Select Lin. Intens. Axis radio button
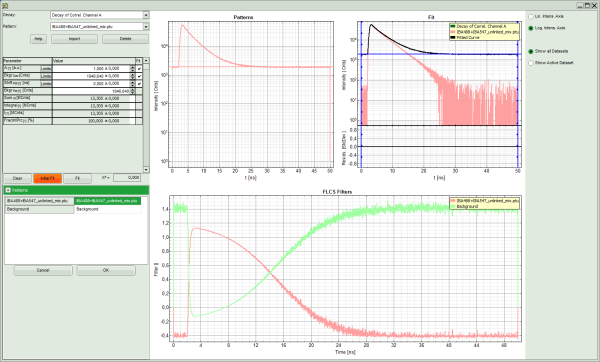 click(531, 16)
